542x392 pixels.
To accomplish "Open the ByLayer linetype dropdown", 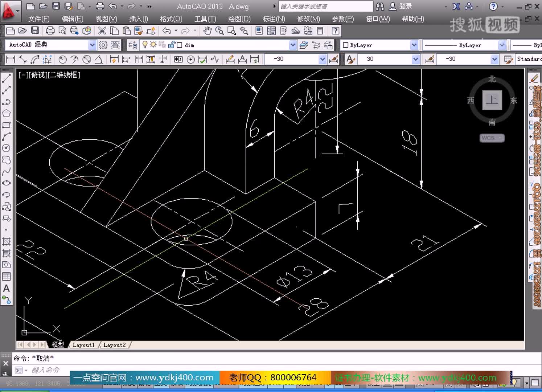I will (502, 45).
